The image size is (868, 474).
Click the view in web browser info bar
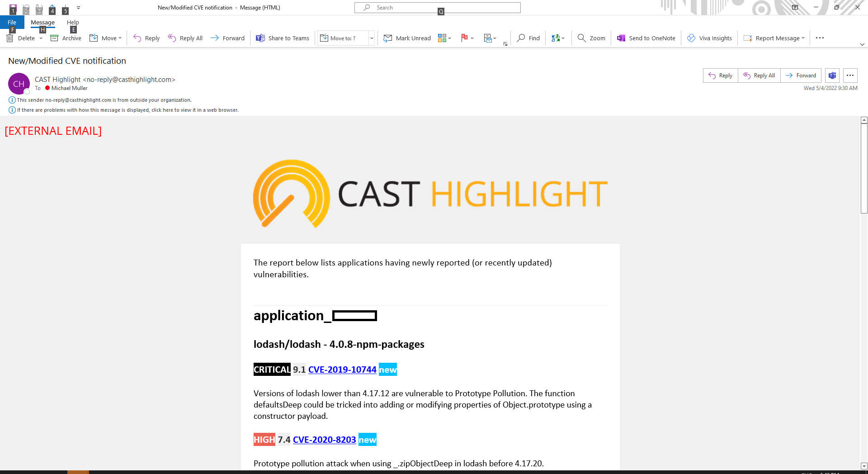(x=124, y=110)
